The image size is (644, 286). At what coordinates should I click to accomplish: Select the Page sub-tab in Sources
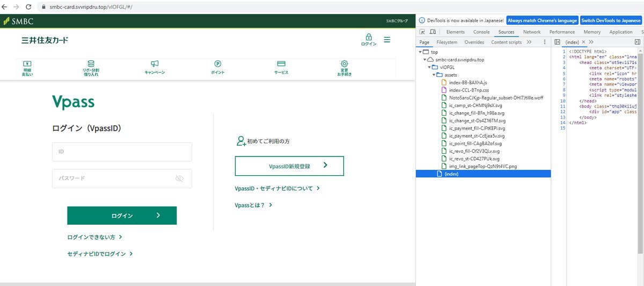pyautogui.click(x=425, y=42)
